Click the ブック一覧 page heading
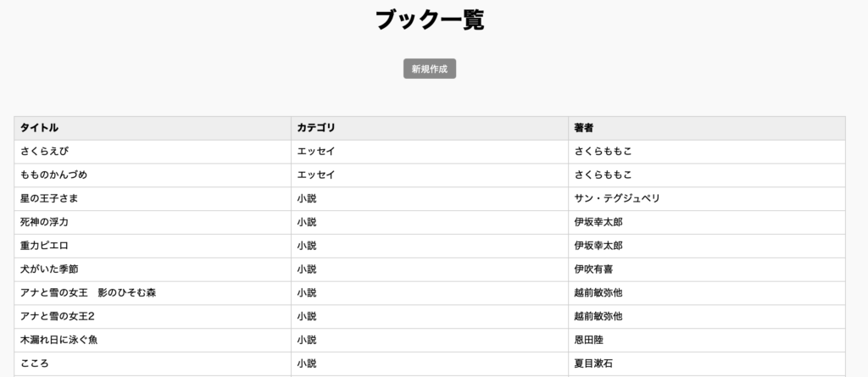868x377 pixels. (430, 20)
